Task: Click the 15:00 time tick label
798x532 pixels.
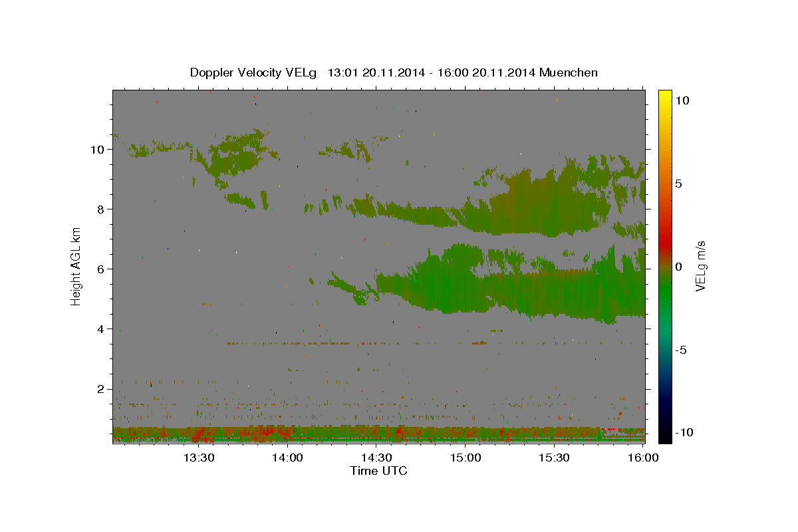Action: coord(465,458)
